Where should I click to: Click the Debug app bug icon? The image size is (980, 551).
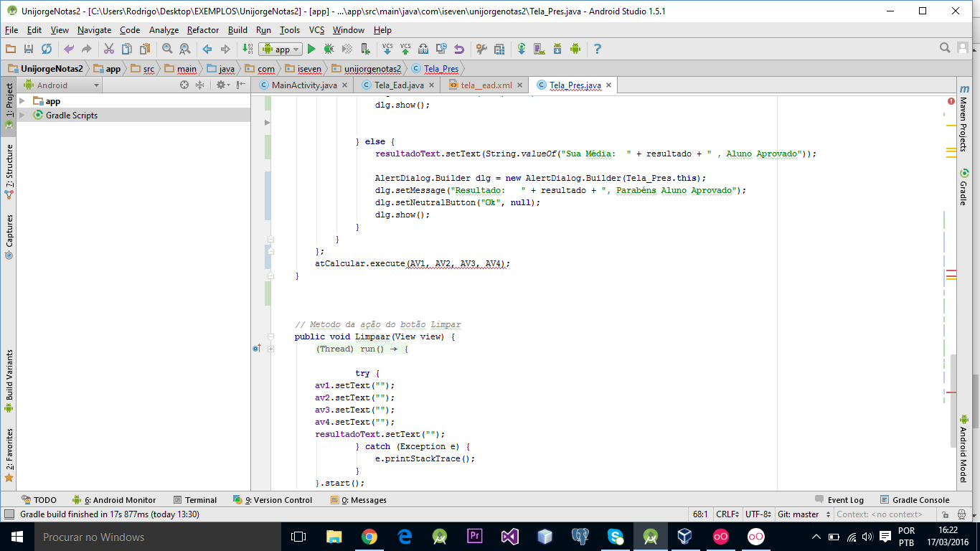[x=329, y=49]
